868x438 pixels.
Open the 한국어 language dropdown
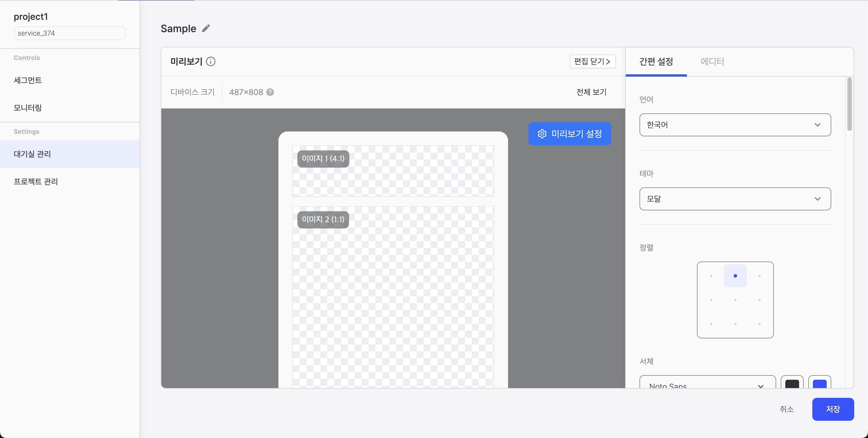(735, 125)
